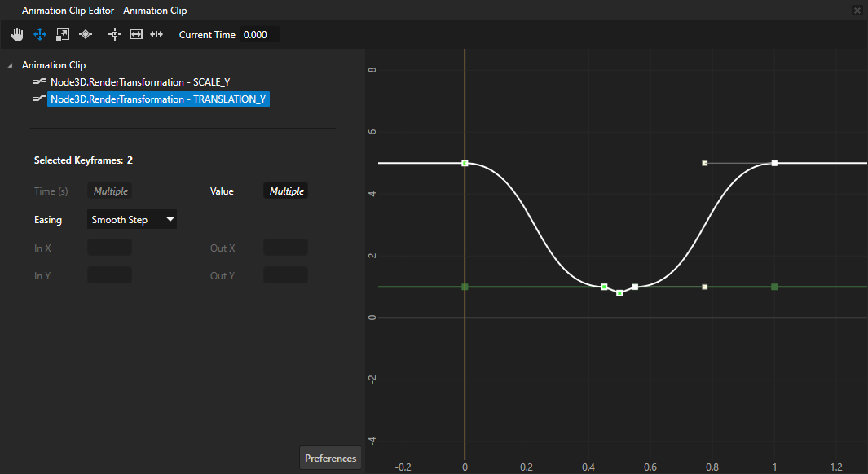Screen dimensions: 868x474
Task: Select the TRANSLATION_Y curve icon
Action: click(x=37, y=99)
